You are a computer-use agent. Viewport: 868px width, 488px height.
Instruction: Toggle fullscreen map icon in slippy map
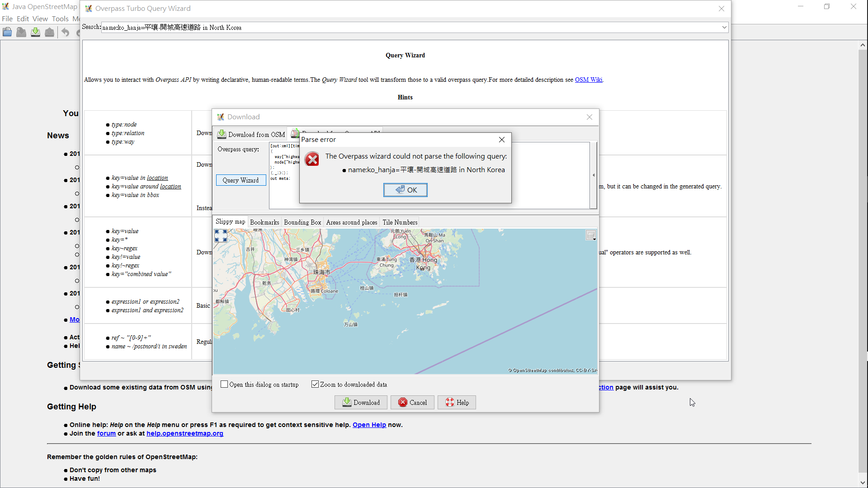coord(221,235)
